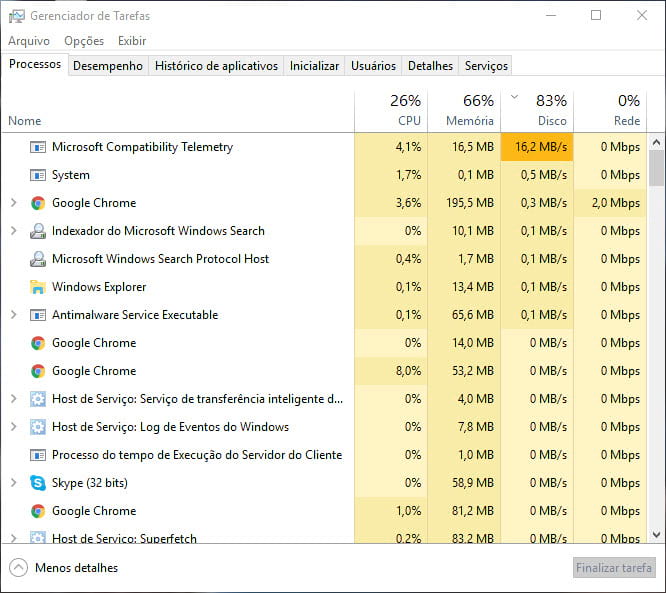Click the Menos detalhes label
This screenshot has width=666, height=593.
[76, 568]
